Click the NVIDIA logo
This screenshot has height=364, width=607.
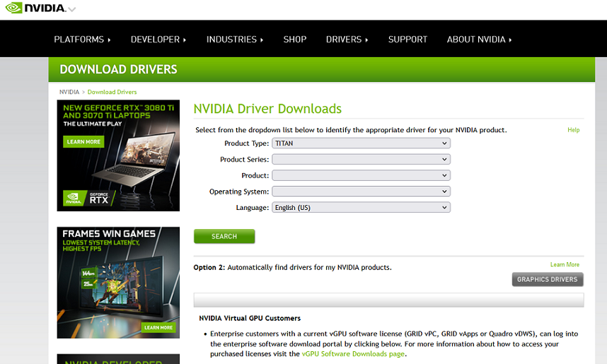pyautogui.click(x=35, y=8)
